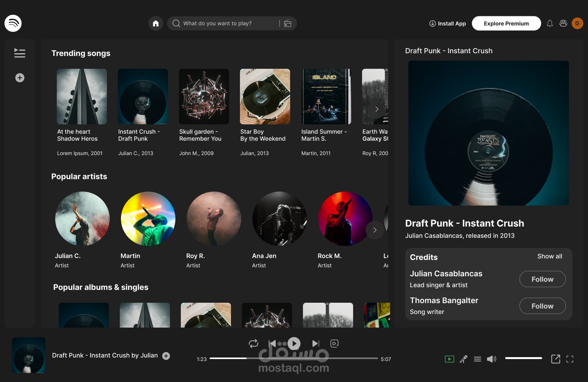Click Show all in the Credits panel
The width and height of the screenshot is (588, 382).
click(549, 256)
